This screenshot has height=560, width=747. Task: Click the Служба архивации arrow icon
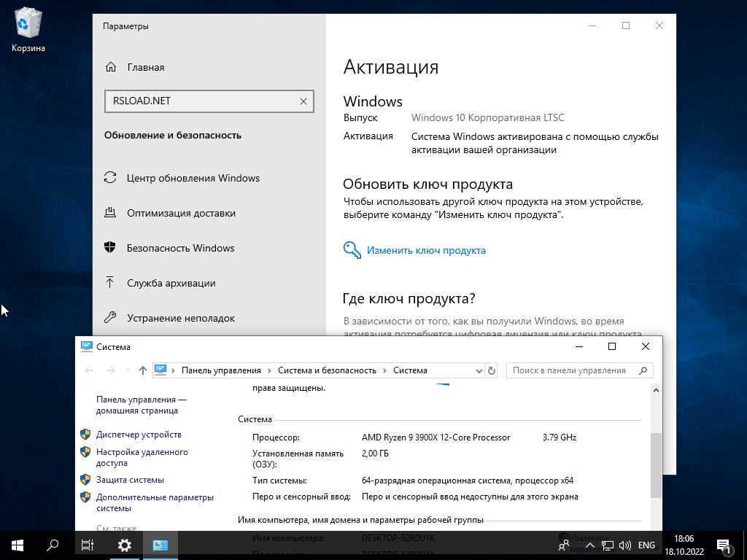point(110,282)
